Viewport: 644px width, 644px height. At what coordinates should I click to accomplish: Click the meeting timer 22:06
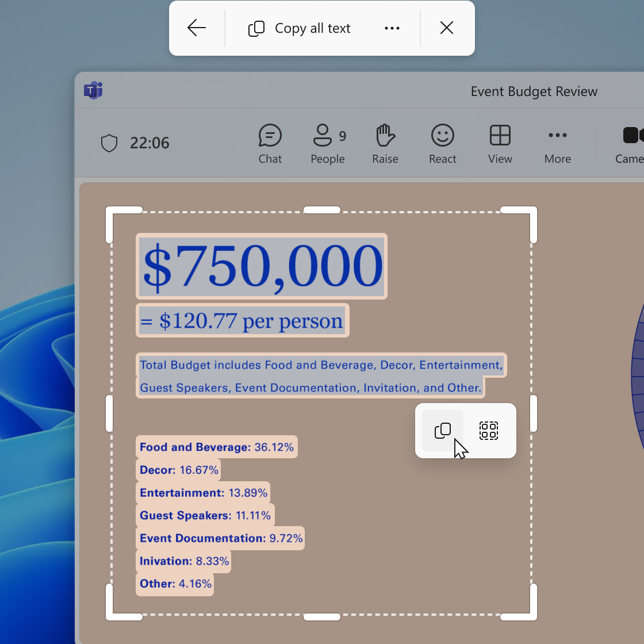149,143
